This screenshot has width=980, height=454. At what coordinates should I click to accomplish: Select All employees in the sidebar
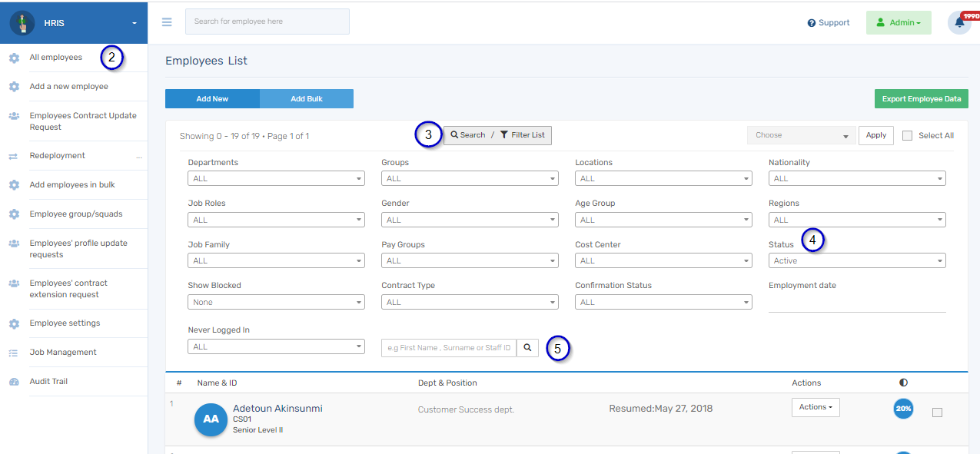tap(56, 58)
